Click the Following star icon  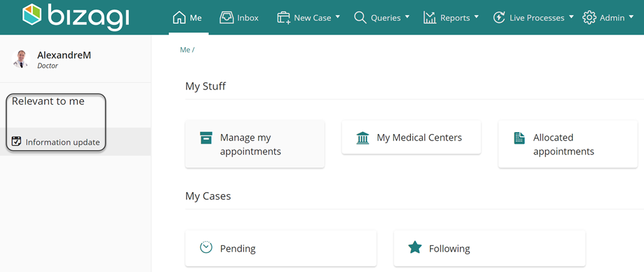(415, 247)
